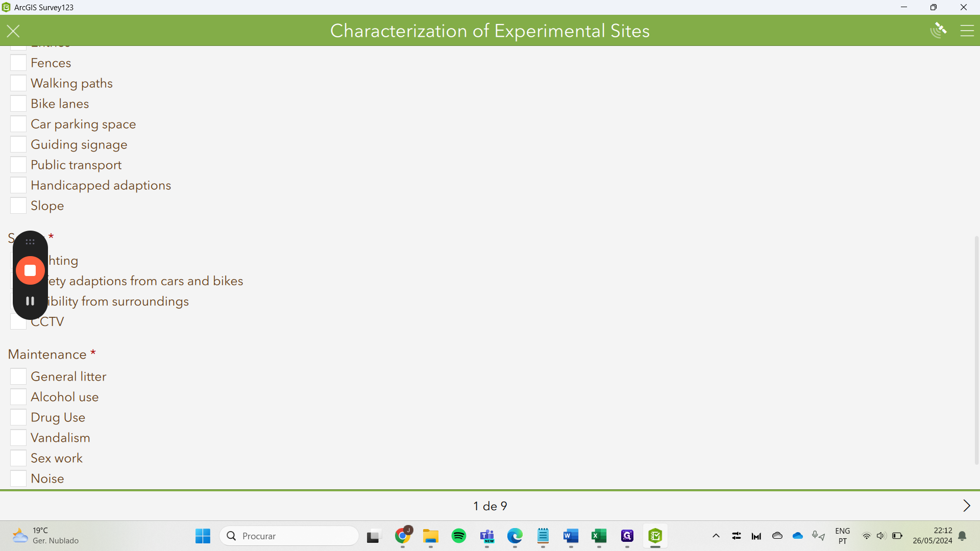Open the hamburger menu in header
The height and width of the screenshot is (551, 980).
click(967, 31)
